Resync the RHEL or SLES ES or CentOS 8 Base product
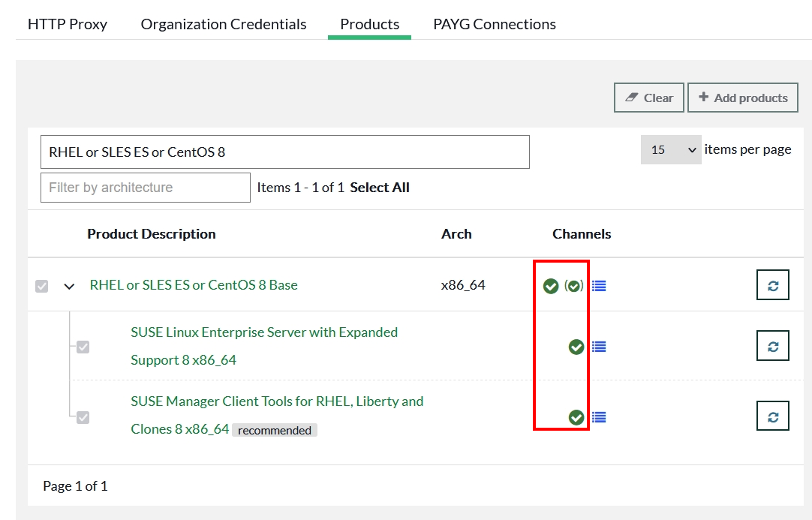 773,285
